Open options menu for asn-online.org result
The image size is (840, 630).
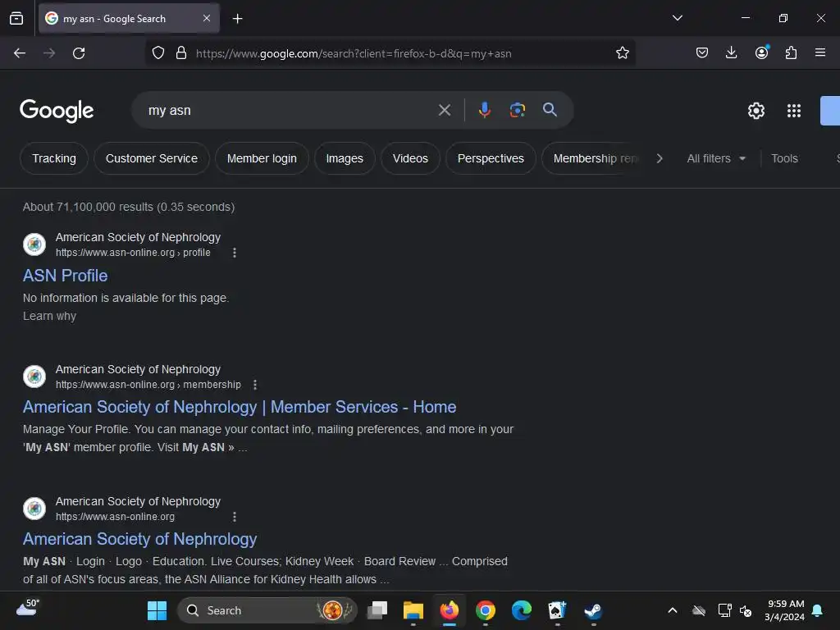coord(234,517)
